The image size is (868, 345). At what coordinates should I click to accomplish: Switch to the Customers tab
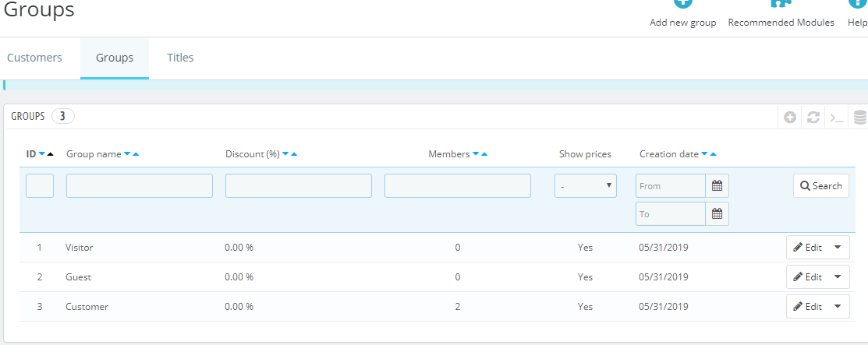[x=34, y=58]
